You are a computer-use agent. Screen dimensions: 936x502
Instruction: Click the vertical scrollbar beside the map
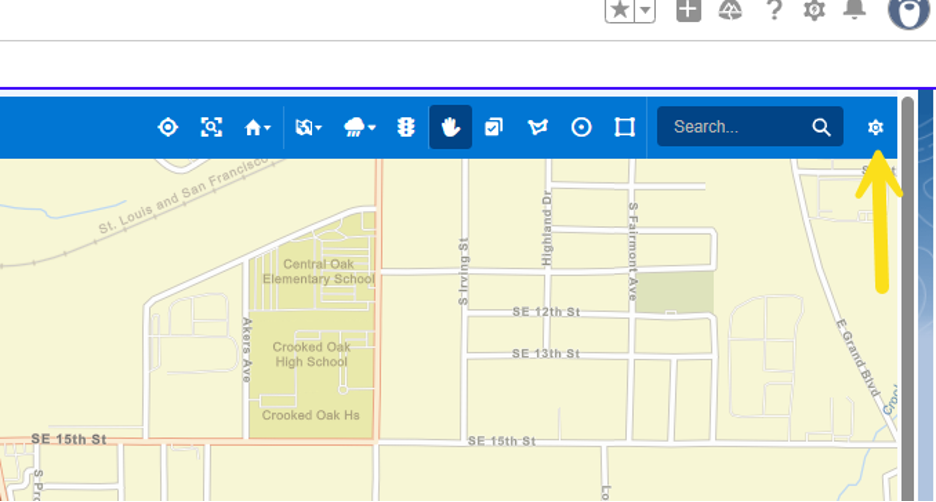click(x=908, y=298)
